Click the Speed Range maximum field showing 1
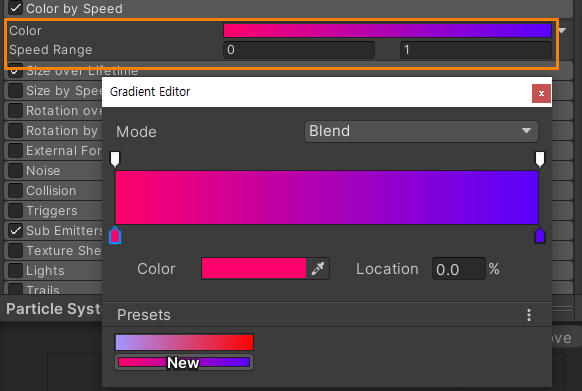Viewport: 582px width, 391px height. [x=475, y=50]
